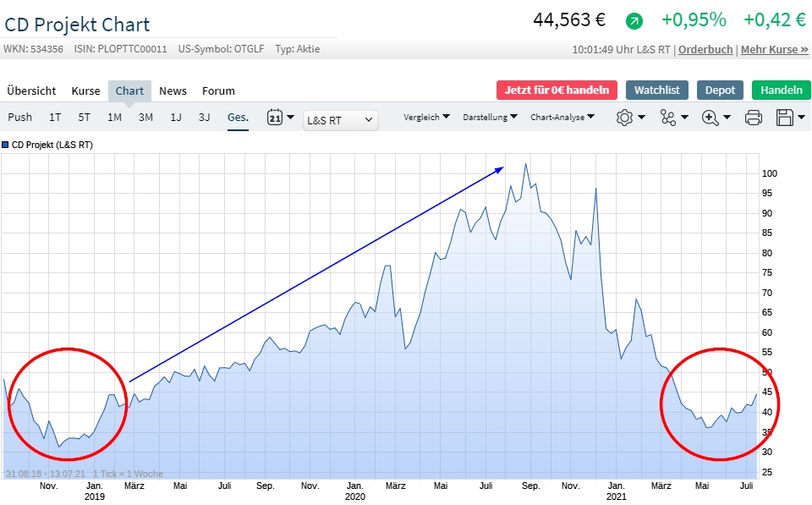Print the chart with printer icon
Viewport: 812px width, 505px height.
point(754,118)
